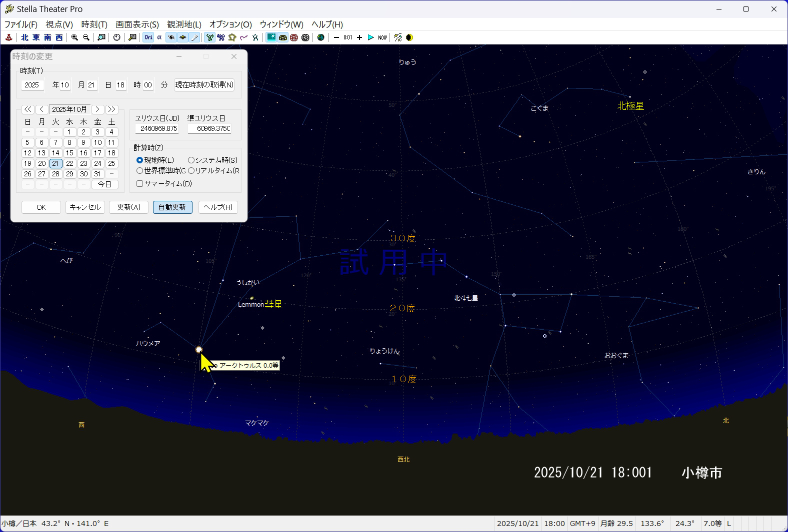This screenshot has width=788, height=532.
Task: Go to previous month with < arrow
Action: point(42,109)
